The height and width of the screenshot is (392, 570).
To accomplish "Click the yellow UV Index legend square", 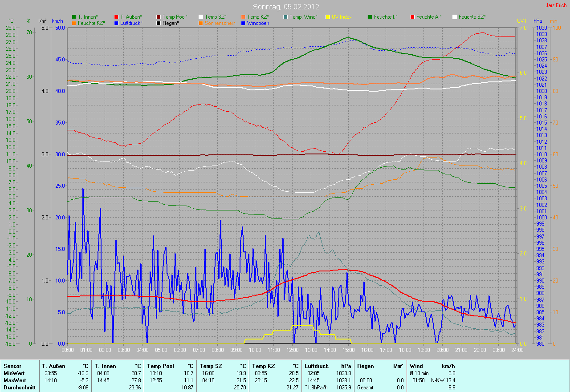I will [x=328, y=17].
